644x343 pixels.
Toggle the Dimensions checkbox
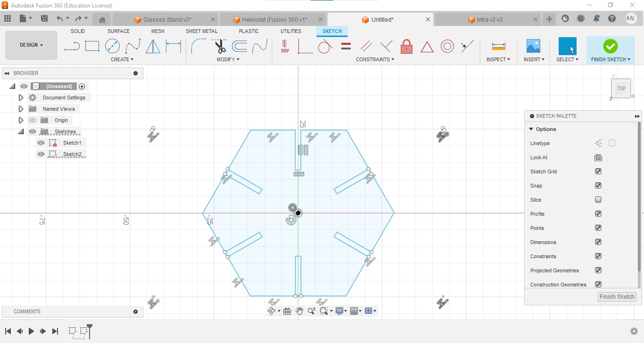598,242
